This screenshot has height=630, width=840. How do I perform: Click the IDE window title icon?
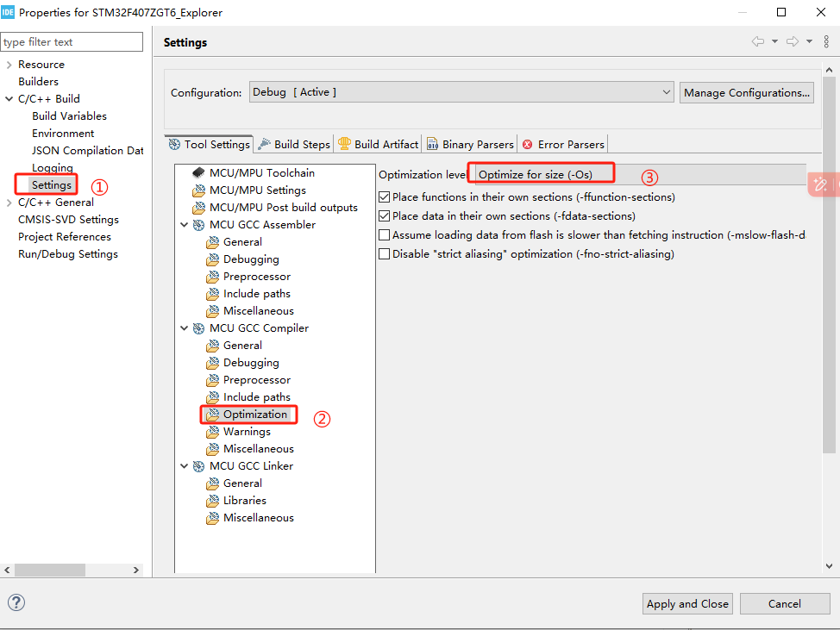coord(8,12)
